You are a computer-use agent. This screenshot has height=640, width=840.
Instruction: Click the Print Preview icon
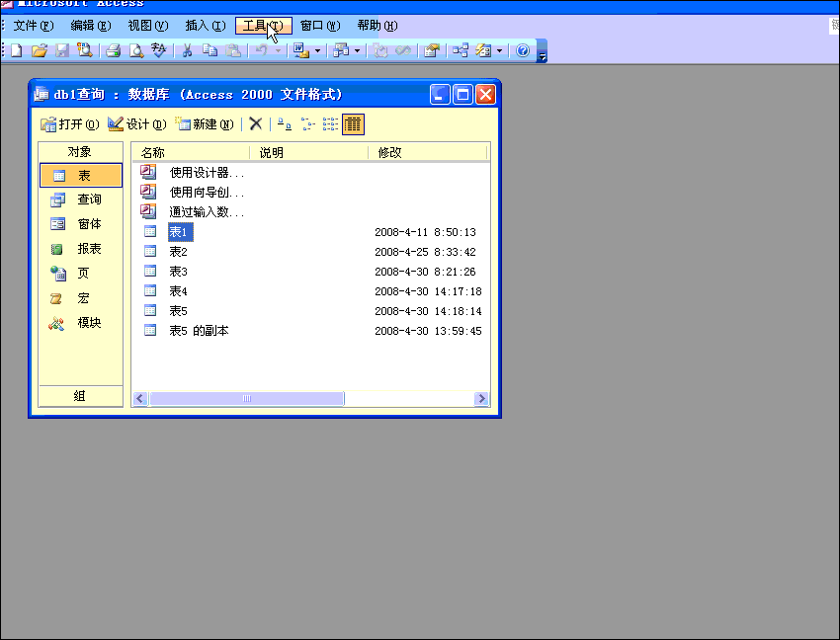pos(136,51)
